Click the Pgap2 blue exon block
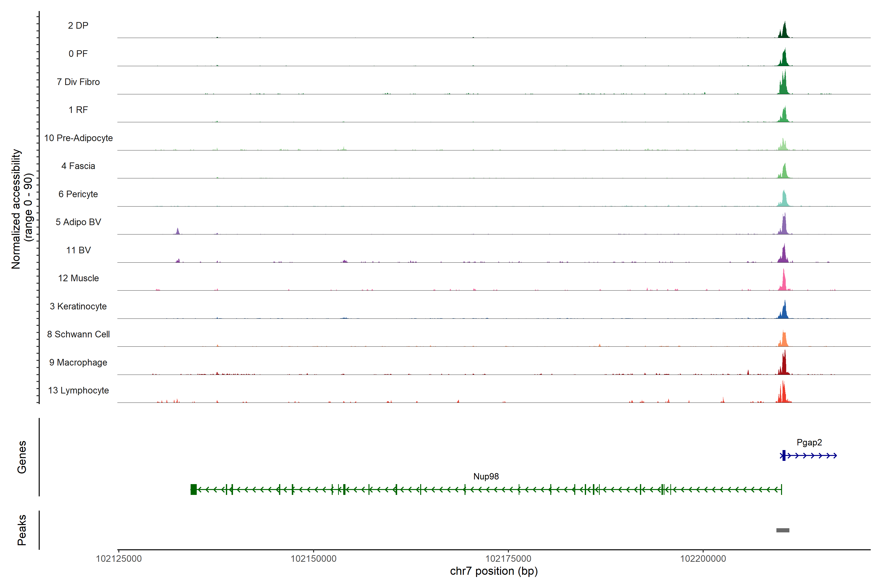The height and width of the screenshot is (588, 882). pos(784,456)
